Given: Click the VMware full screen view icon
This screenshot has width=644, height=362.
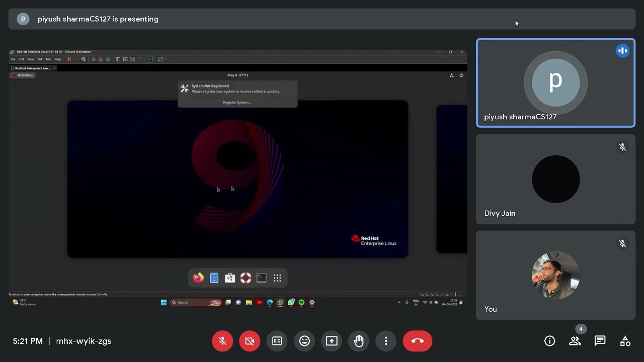Looking at the screenshot, I should [x=132, y=59].
